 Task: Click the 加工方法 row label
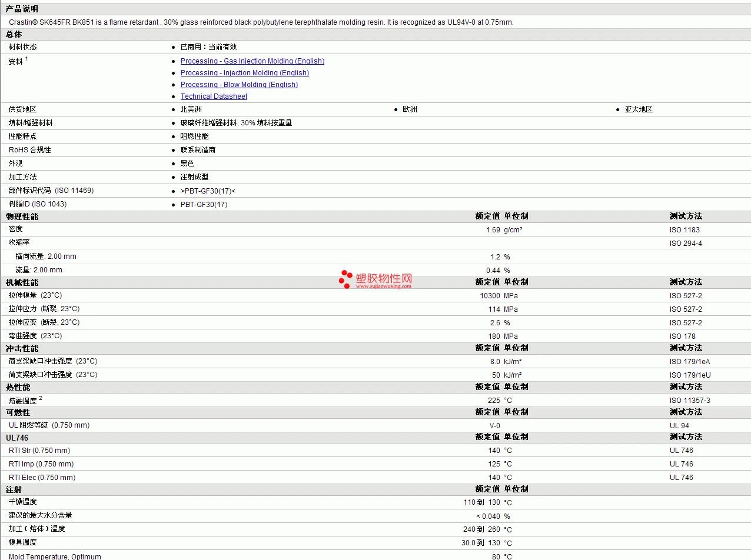pos(22,177)
